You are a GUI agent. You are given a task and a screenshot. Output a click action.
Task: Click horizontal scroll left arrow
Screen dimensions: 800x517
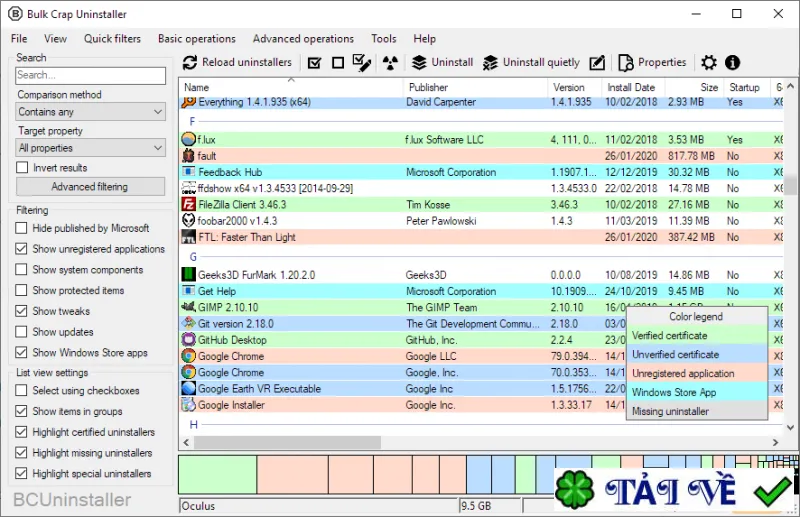point(186,442)
